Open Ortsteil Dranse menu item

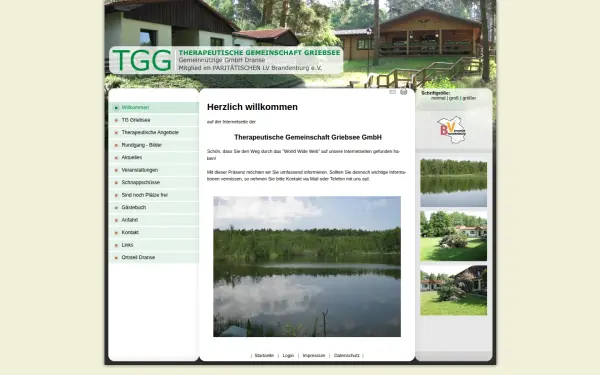pos(153,258)
